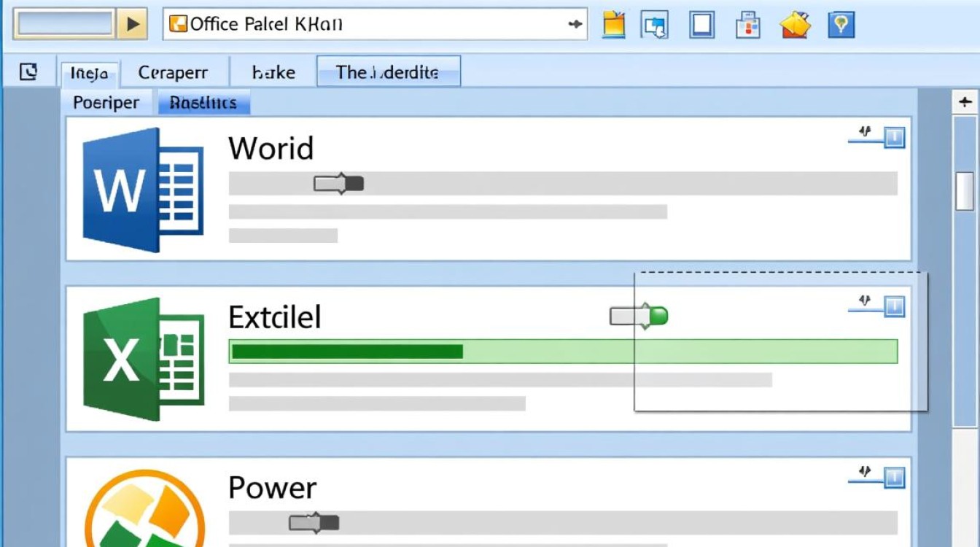Screen dimensions: 980x547
Task: Click the "Worid" title text
Action: pyautogui.click(x=271, y=148)
